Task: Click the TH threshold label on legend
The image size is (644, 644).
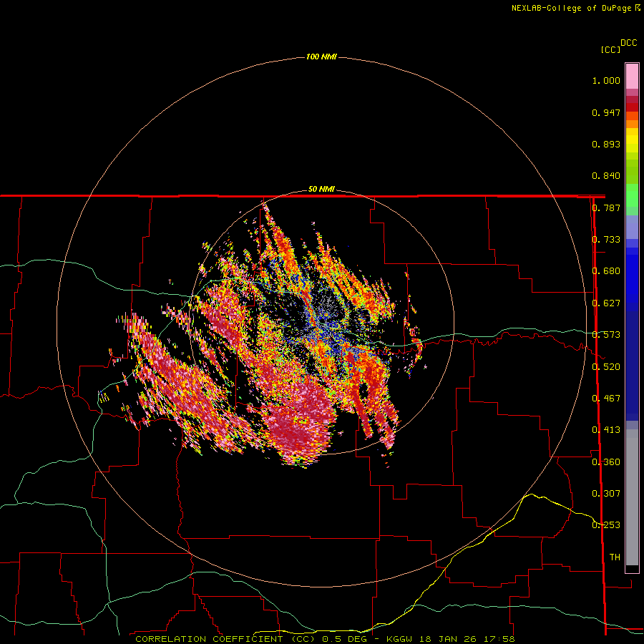Action: 615,557
